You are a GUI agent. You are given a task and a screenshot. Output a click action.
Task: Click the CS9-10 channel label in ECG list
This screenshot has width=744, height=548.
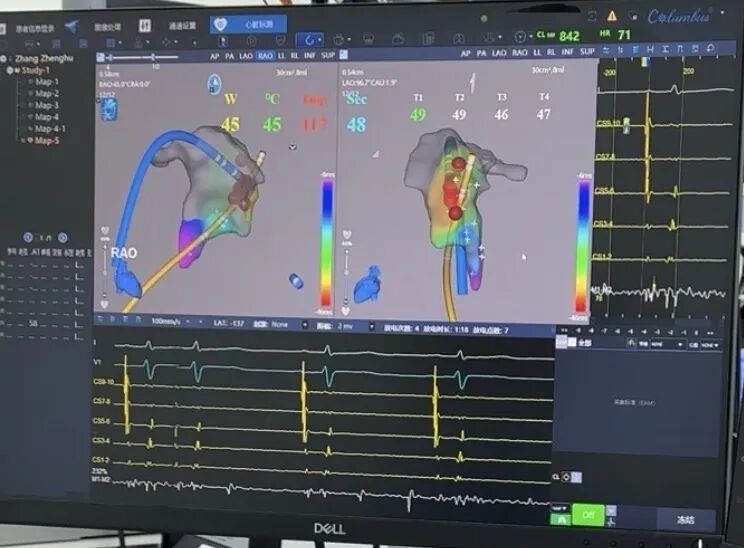pos(101,382)
